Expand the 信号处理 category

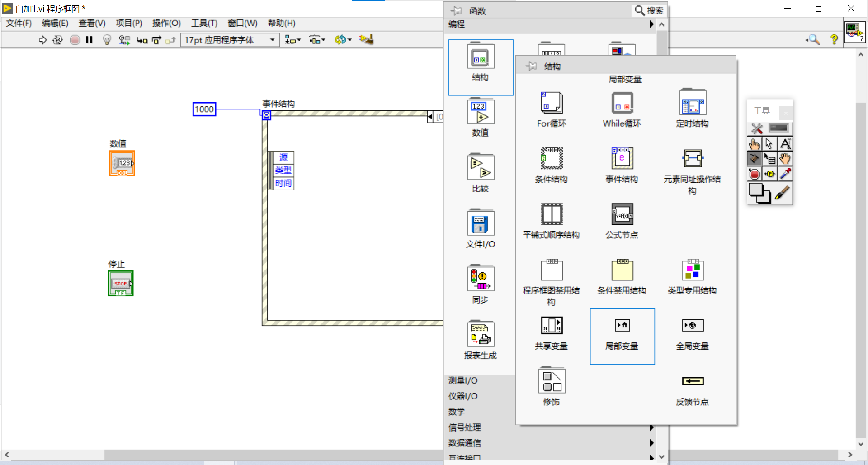[464, 427]
